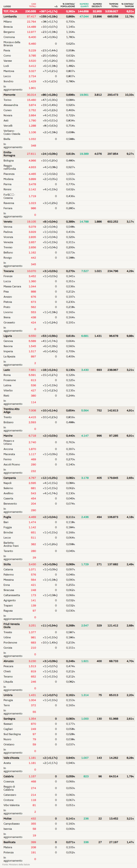Select the Barletta-Andria-Trani province name

pyautogui.click(x=11, y=544)
